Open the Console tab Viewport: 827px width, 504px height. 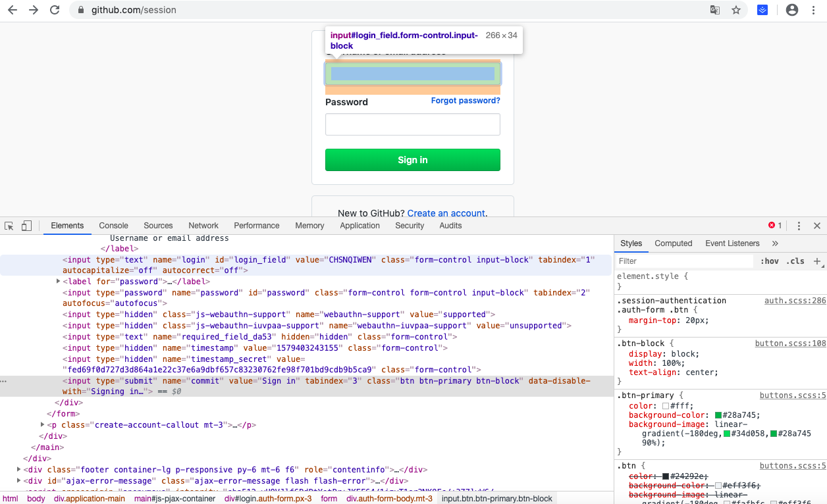(113, 226)
